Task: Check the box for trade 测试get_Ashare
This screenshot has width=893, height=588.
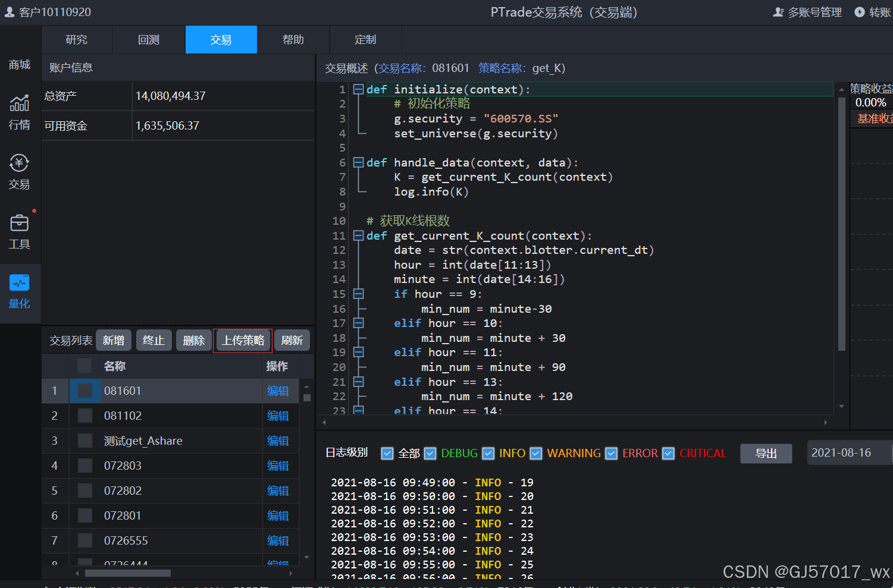Action: coord(85,441)
